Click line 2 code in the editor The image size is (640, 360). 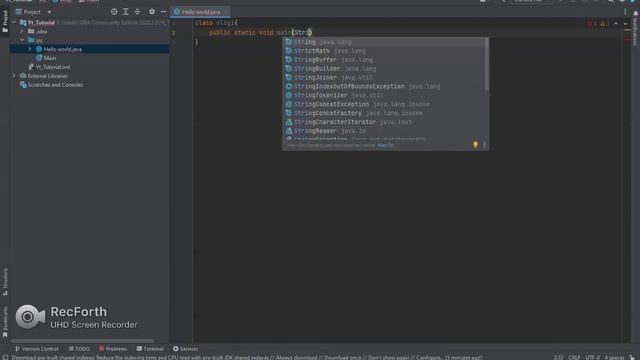260,33
